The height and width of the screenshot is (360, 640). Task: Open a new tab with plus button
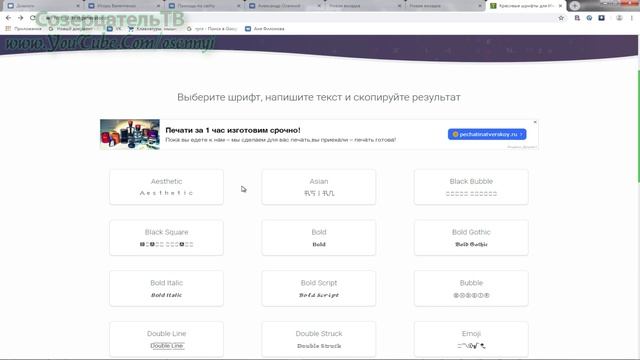pos(575,6)
